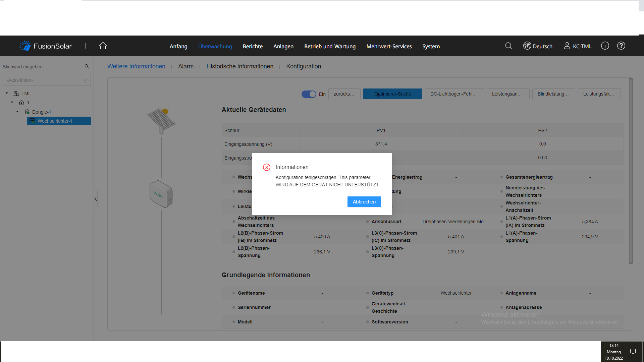Collapse the Dongle-1 tree node

click(17, 112)
